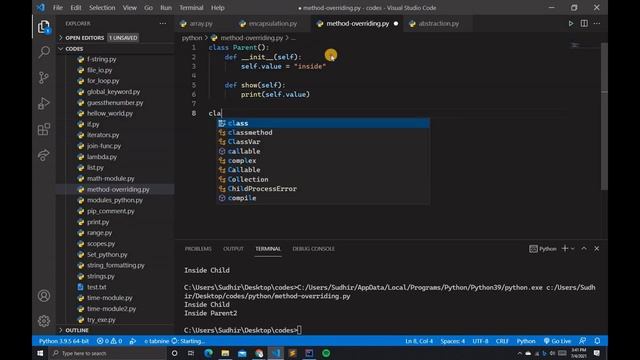Open Task View on taskbar
This screenshot has height=360, width=640.
191,353
